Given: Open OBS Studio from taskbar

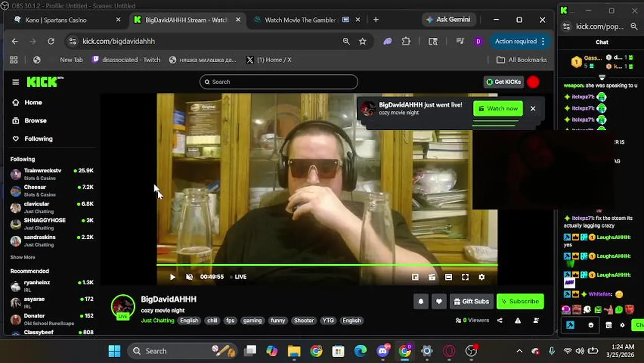Looking at the screenshot, I should pyautogui.click(x=471, y=351).
